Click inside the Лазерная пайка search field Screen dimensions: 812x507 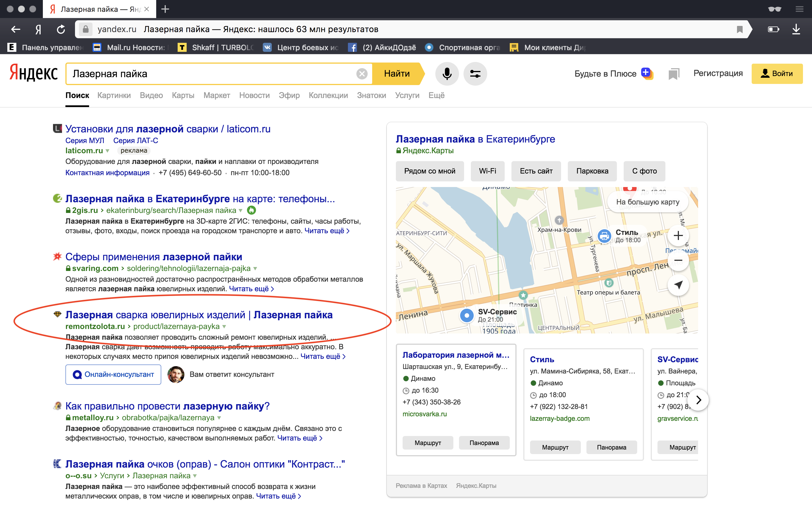click(211, 74)
